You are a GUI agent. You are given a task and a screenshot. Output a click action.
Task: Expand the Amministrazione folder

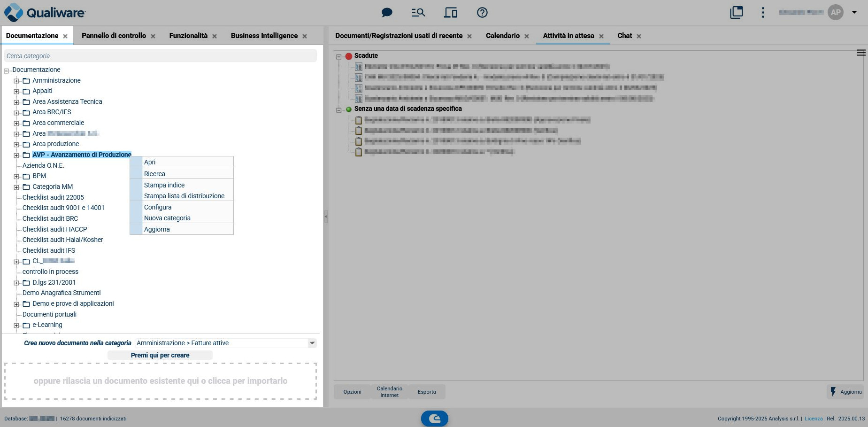pos(16,81)
